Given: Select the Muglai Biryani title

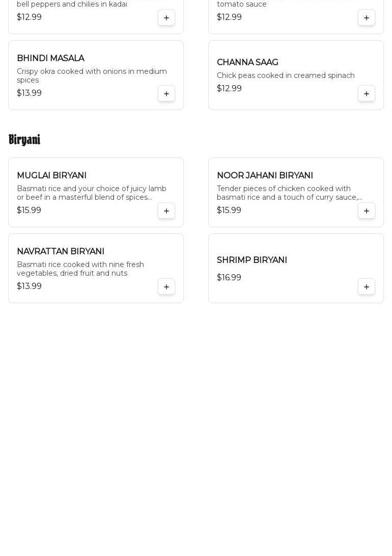Looking at the screenshot, I should point(51,176).
